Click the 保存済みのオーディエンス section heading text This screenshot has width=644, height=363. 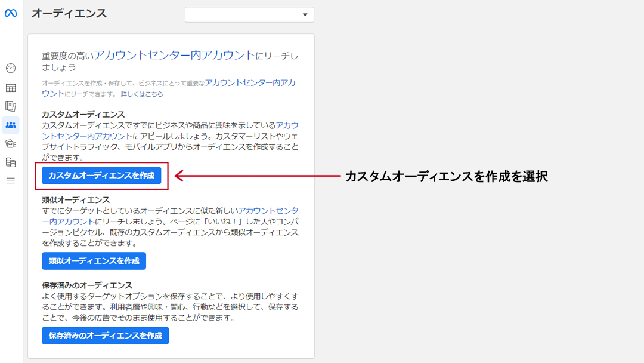pos(87,285)
